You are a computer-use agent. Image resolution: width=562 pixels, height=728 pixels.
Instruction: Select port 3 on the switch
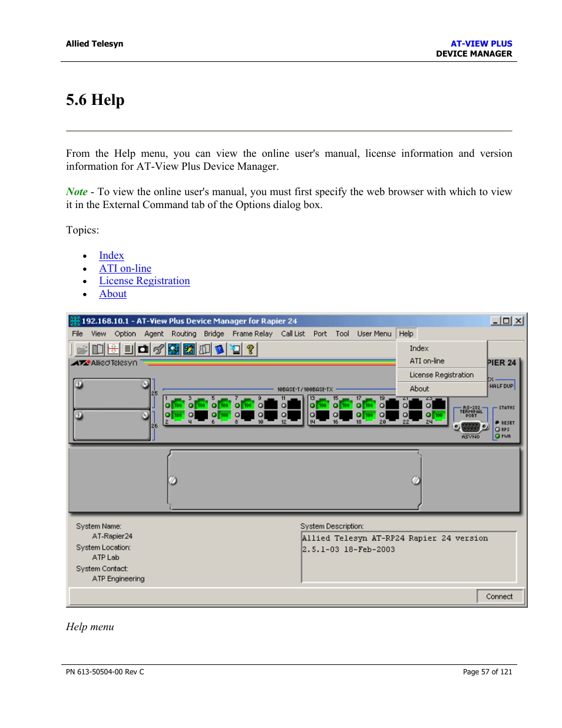[201, 405]
